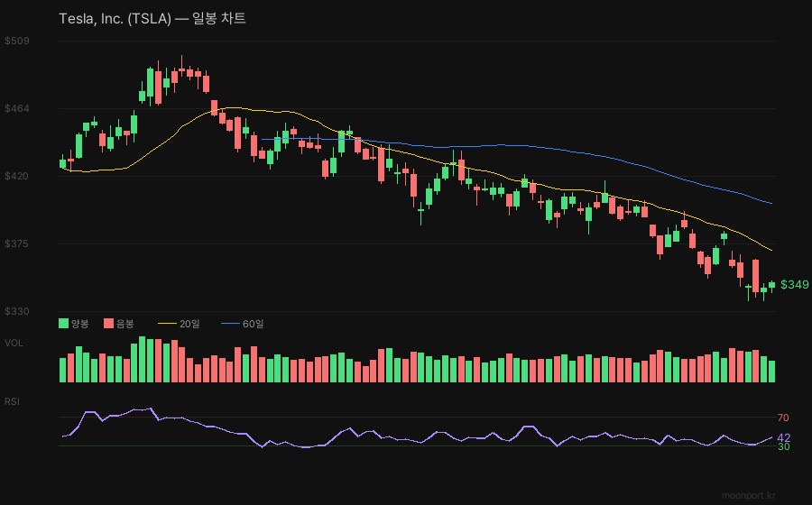Click the $464 price axis label
The height and width of the screenshot is (505, 812).
point(17,108)
